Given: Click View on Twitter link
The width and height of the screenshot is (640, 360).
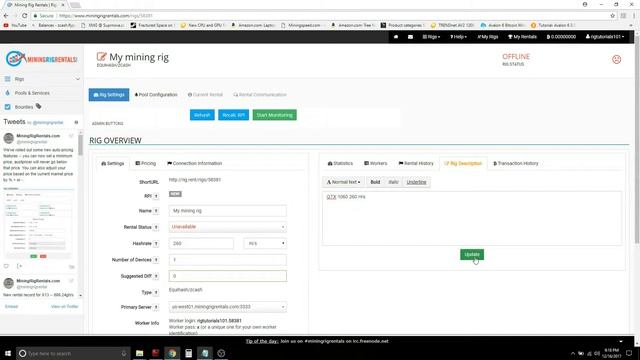Looking at the screenshot, I should 64,307.
